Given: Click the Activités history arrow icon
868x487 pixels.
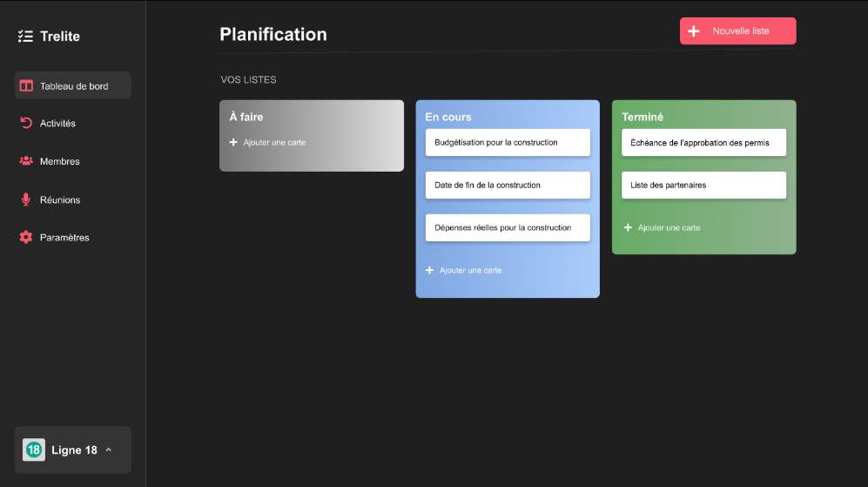Looking at the screenshot, I should coord(26,124).
